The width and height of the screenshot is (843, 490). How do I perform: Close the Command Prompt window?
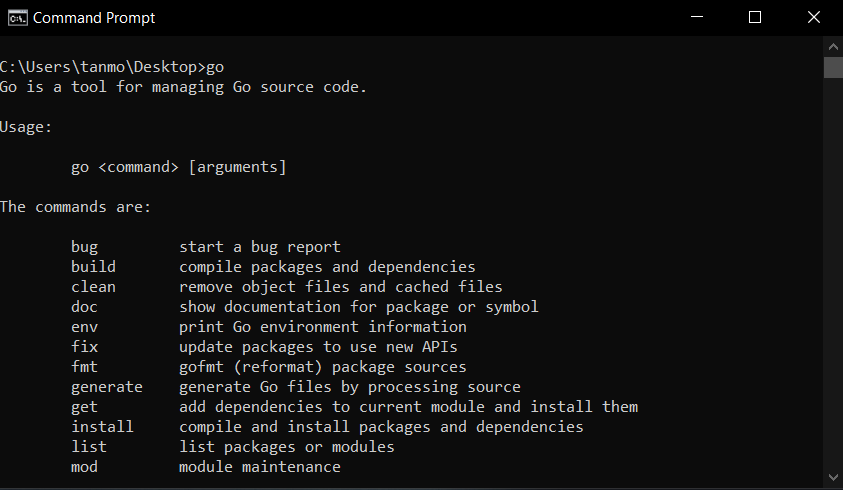[813, 17]
